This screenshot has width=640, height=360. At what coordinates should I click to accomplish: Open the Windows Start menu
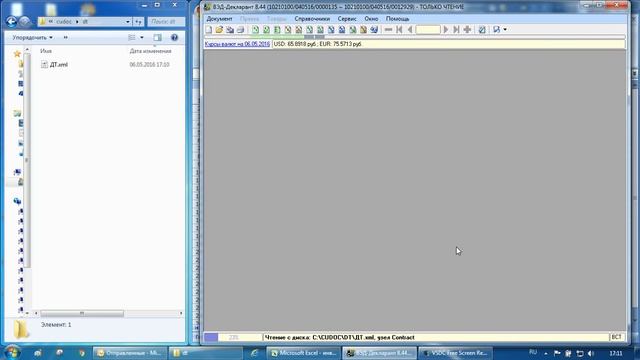[12, 352]
